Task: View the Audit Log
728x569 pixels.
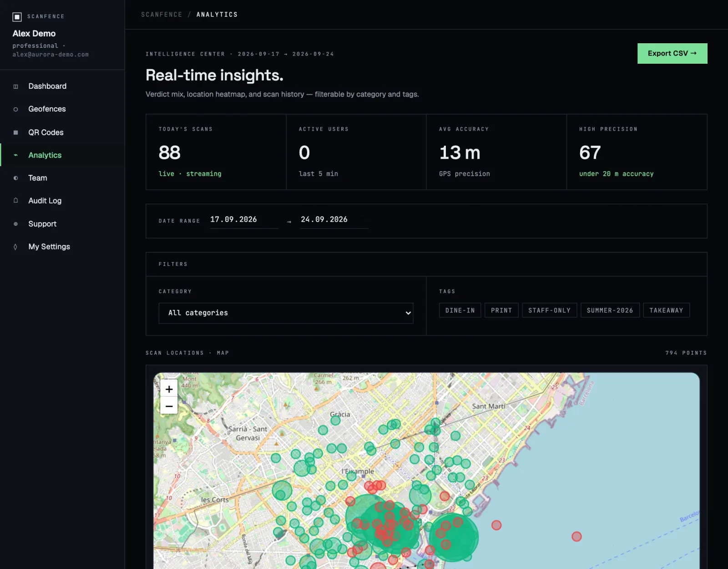Action: pos(62,201)
